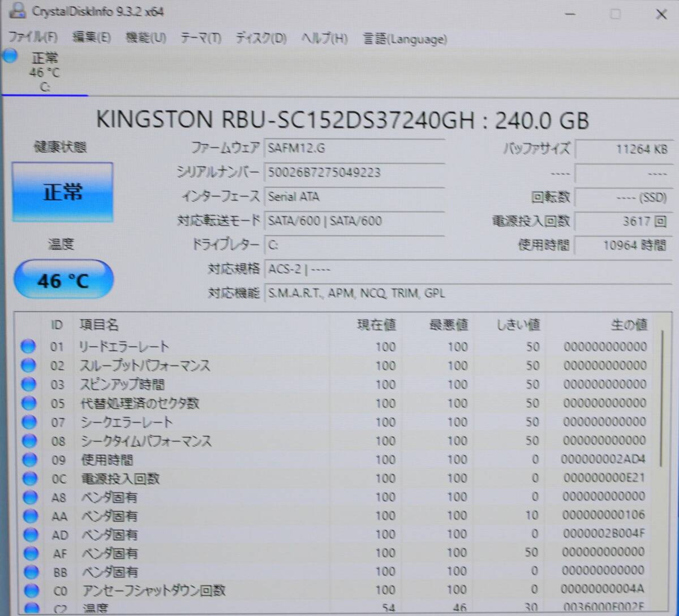Click the status dot for row 02 スループットパフォーマンス
679x616 pixels.
(x=28, y=365)
